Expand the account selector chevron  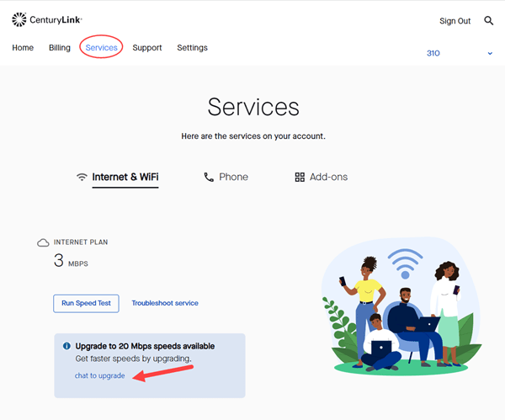point(489,54)
